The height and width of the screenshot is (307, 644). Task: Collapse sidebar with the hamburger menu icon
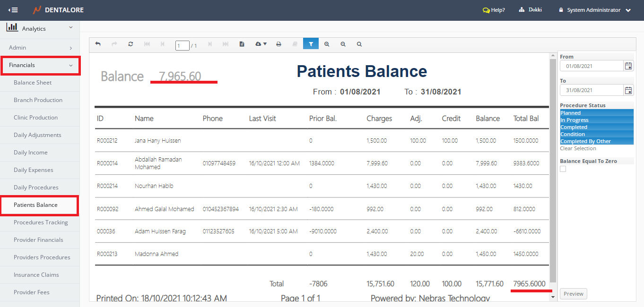[13, 10]
